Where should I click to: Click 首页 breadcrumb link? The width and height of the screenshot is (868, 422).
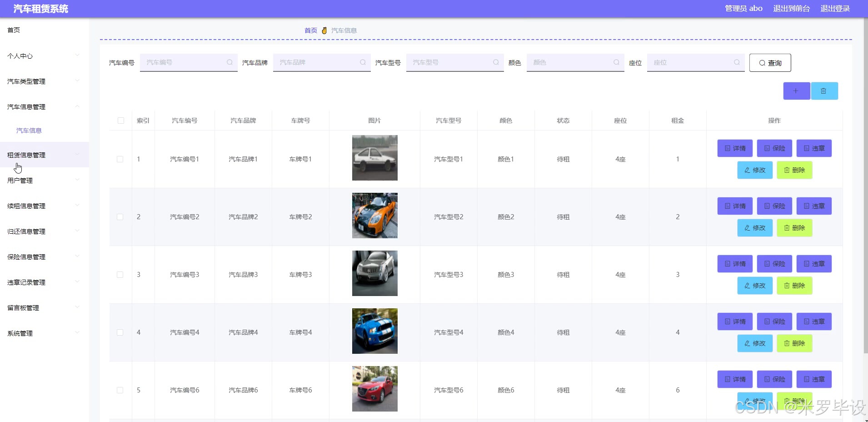coord(311,30)
